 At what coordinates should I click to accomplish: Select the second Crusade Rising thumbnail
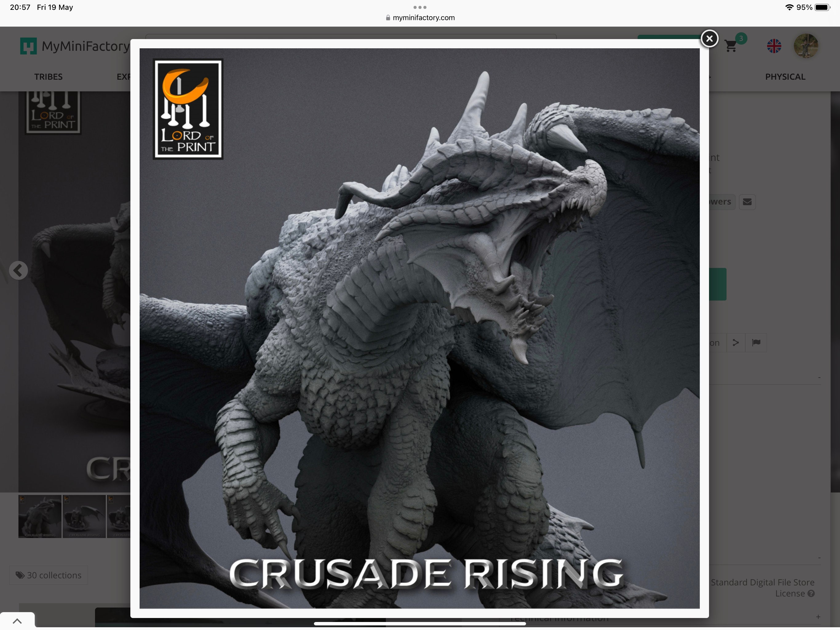pyautogui.click(x=84, y=516)
